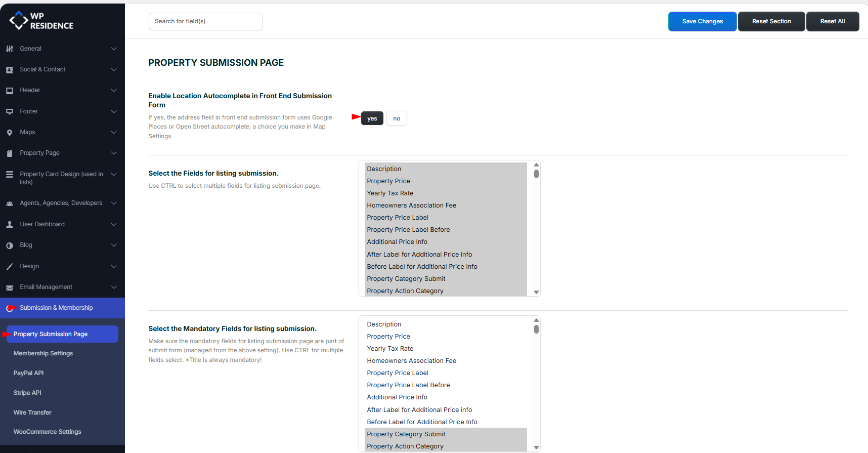
Task: Expand the Header section chevron
Action: [x=114, y=91]
